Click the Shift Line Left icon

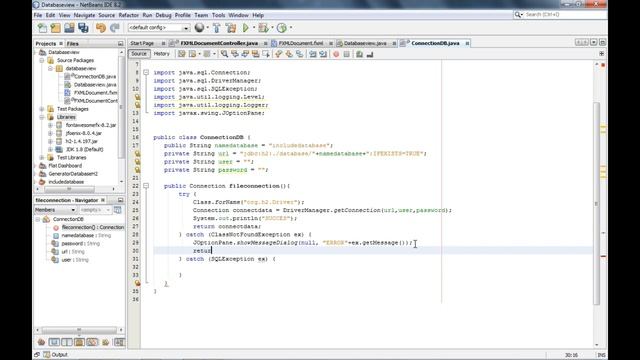click(x=313, y=54)
